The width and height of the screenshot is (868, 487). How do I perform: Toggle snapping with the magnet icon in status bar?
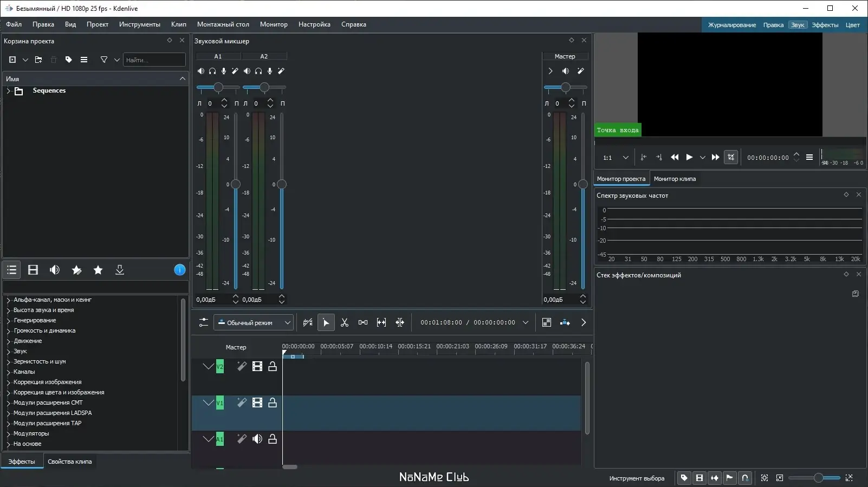745,478
